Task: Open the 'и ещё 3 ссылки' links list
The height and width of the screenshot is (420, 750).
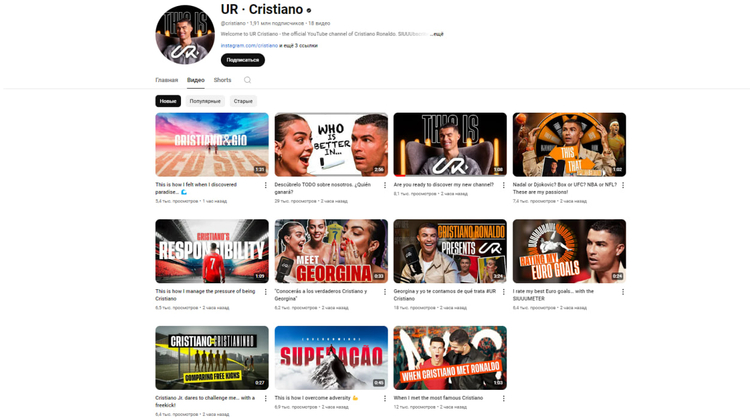Action: (x=298, y=45)
